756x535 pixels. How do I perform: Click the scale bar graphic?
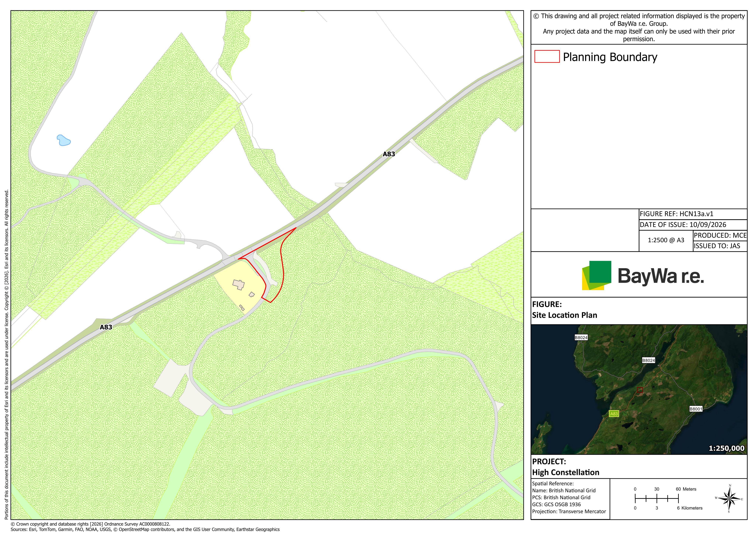657,498
